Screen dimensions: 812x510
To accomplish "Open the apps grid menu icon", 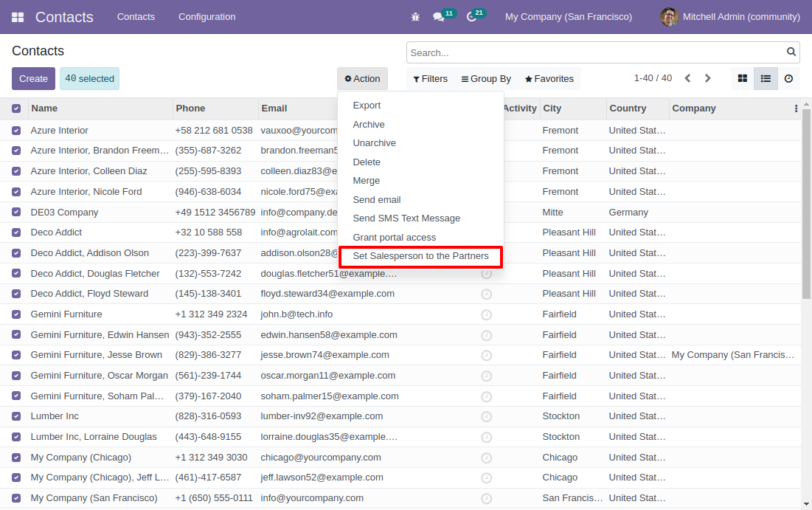I will (x=18, y=17).
